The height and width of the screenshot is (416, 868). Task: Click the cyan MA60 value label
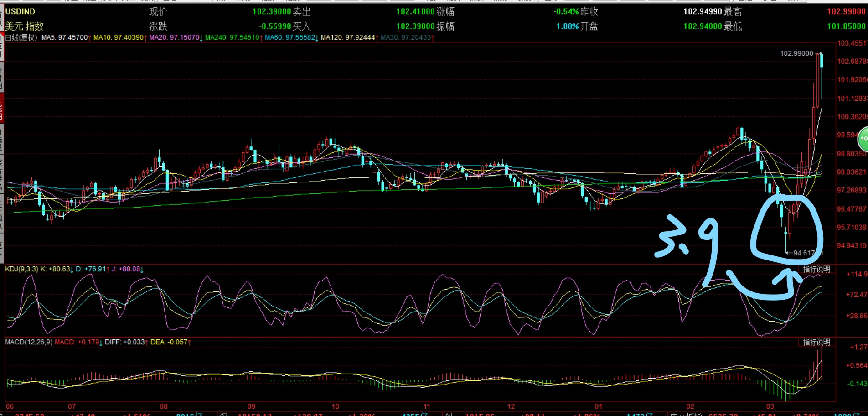(291, 37)
